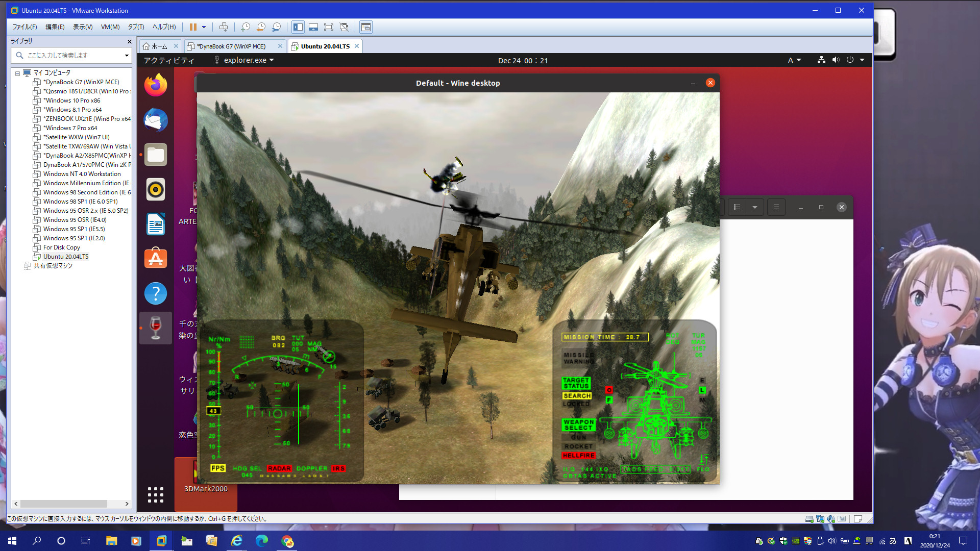Viewport: 980px width, 551px height.
Task: Select Windows 10 Pro x86 VM
Action: coord(71,101)
